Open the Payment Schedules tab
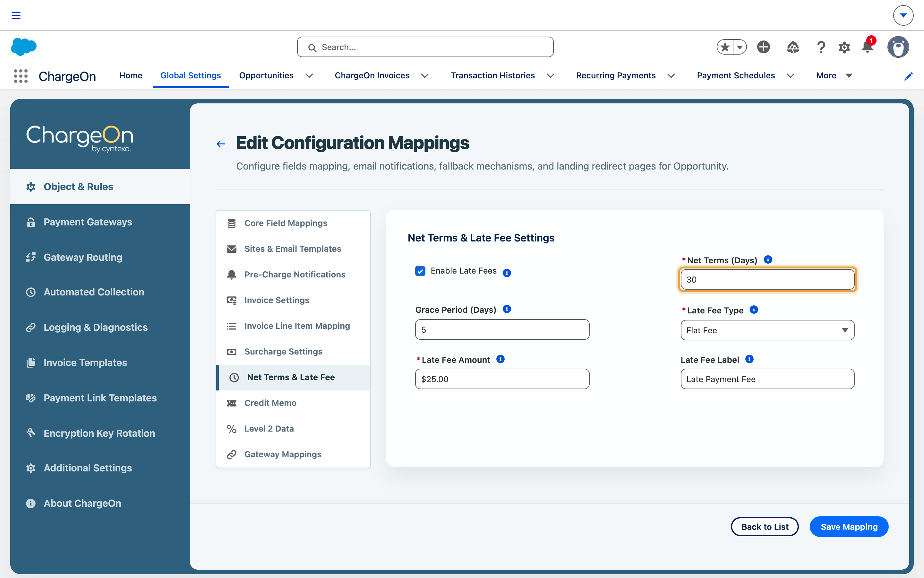Screen dimensions: 924x578 (x=736, y=76)
